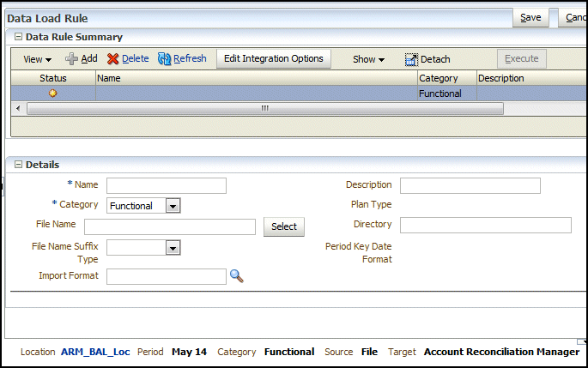Click the scrollbar left arrow
The image size is (588, 368).
(x=18, y=109)
